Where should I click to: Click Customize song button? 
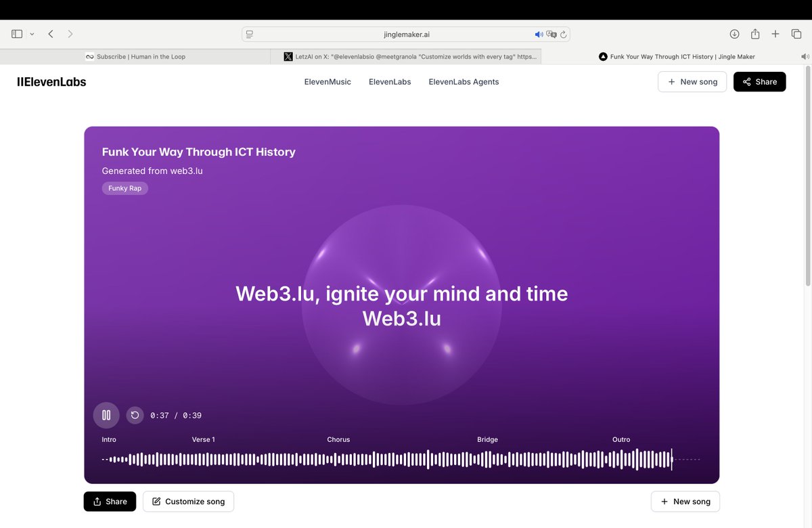(188, 502)
